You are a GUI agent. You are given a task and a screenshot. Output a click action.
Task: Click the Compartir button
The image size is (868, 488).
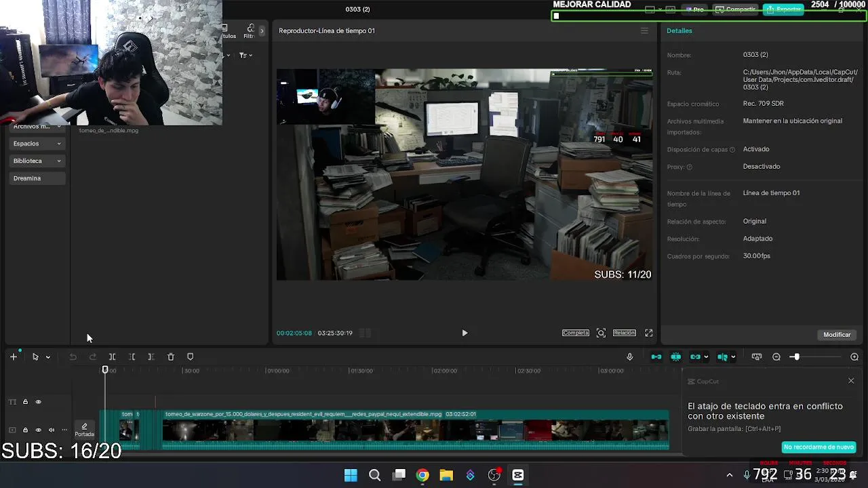pyautogui.click(x=735, y=9)
